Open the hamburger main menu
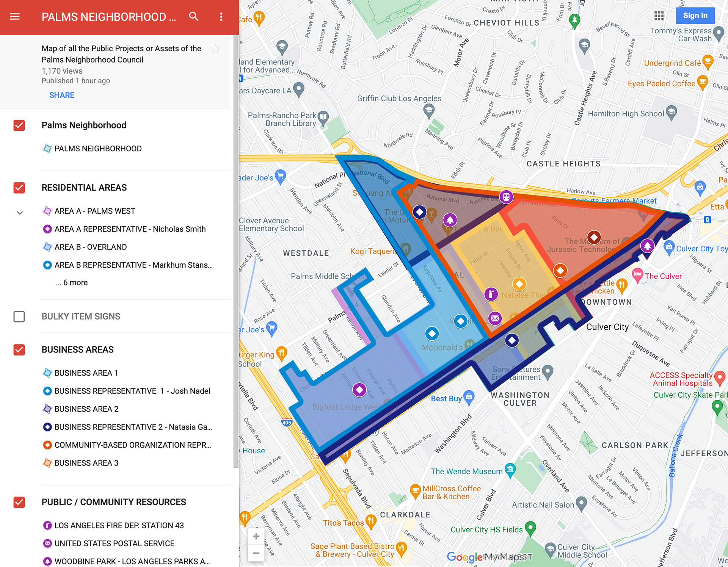 15,17
